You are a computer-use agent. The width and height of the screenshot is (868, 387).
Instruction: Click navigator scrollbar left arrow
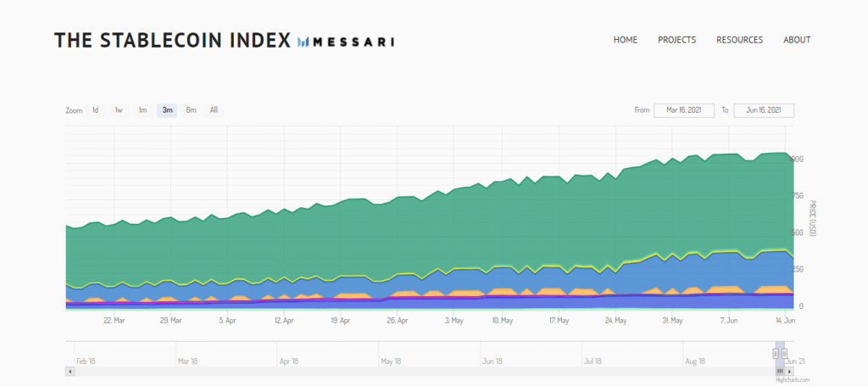(x=70, y=371)
